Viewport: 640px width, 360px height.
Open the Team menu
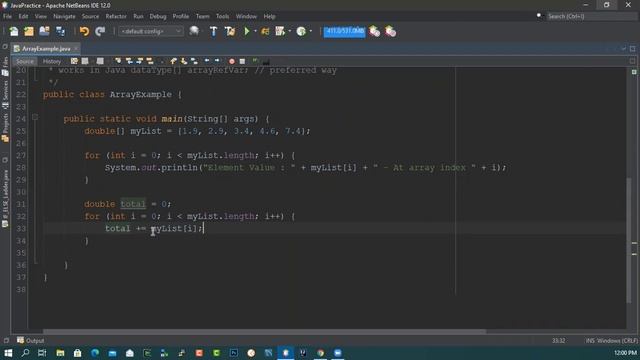[202, 16]
